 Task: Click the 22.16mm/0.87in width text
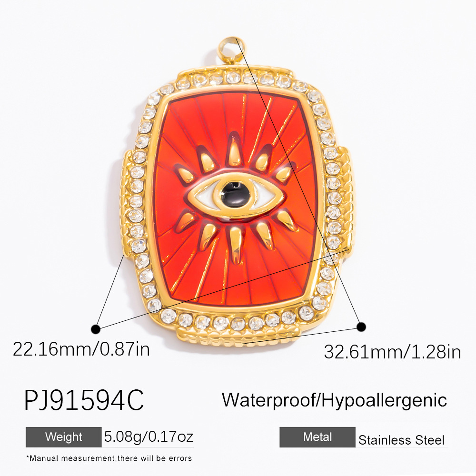[x=81, y=349]
